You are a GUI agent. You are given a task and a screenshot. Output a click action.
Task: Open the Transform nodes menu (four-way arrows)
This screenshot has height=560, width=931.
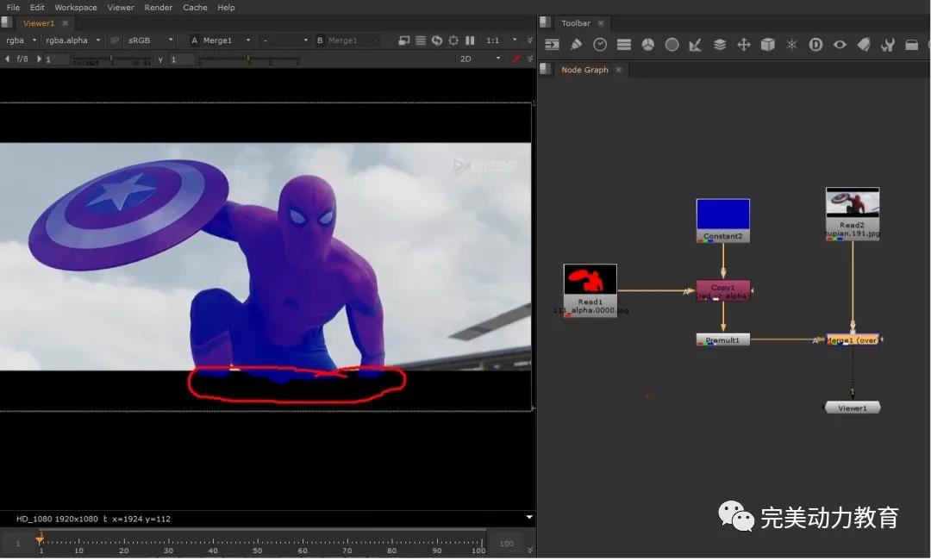coord(743,45)
